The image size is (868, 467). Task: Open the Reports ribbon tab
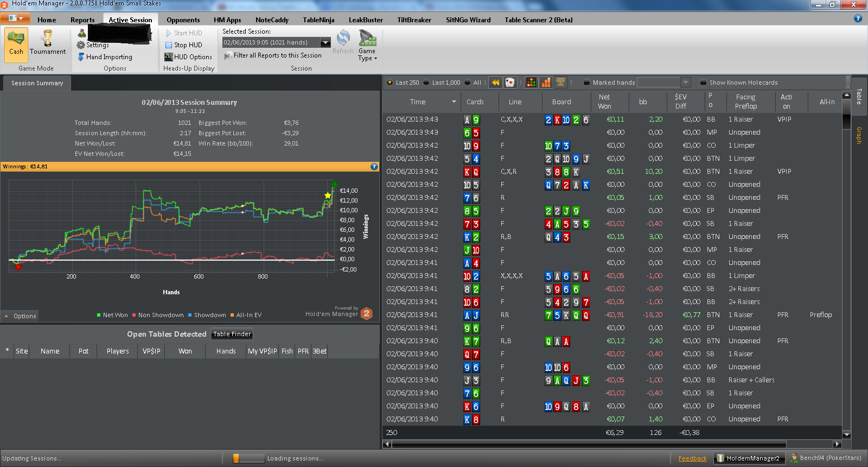click(82, 20)
